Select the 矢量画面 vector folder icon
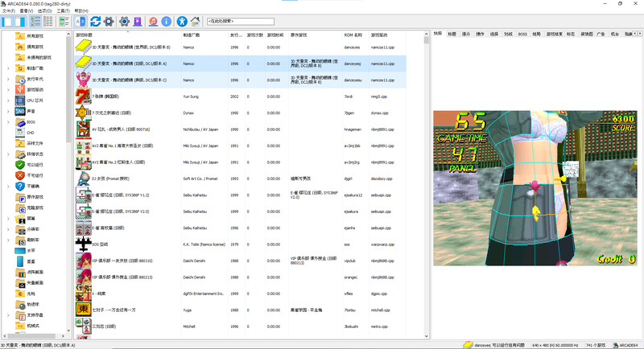The image size is (644, 349). (20, 283)
